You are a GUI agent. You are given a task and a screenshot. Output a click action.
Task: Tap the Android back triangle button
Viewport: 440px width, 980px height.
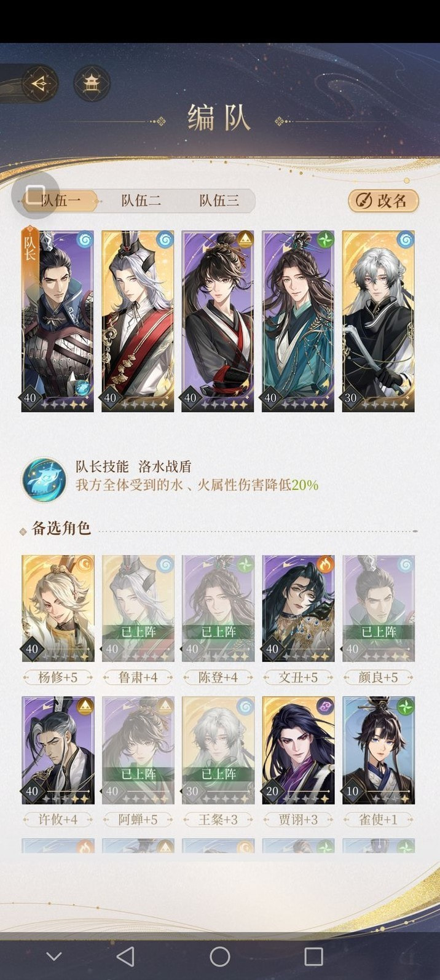(125, 956)
